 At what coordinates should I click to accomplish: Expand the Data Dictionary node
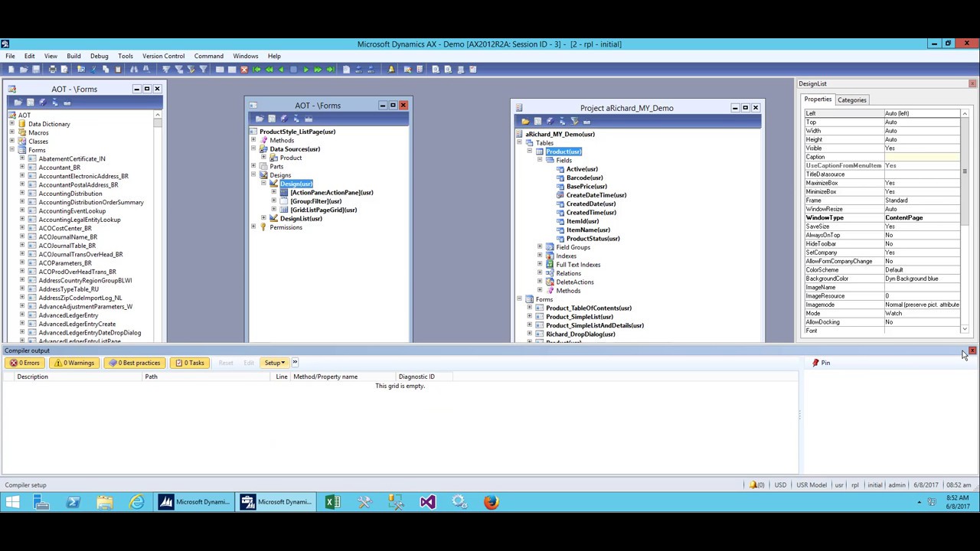[x=11, y=124]
